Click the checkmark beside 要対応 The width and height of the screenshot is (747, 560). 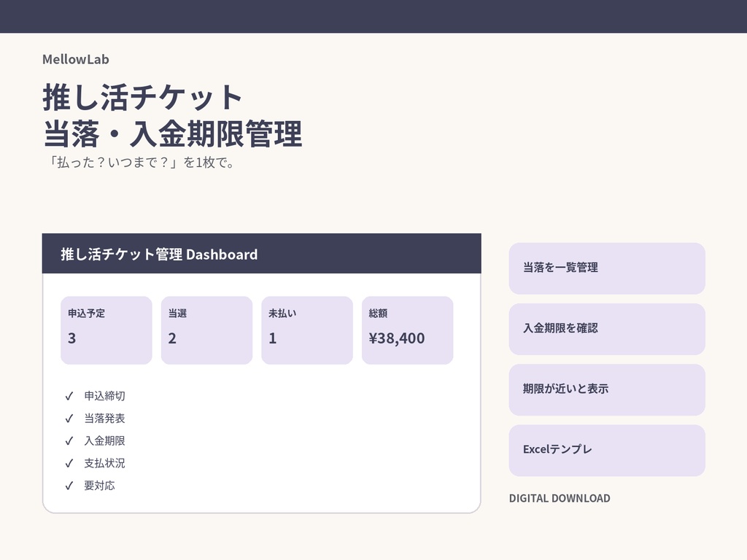(69, 486)
